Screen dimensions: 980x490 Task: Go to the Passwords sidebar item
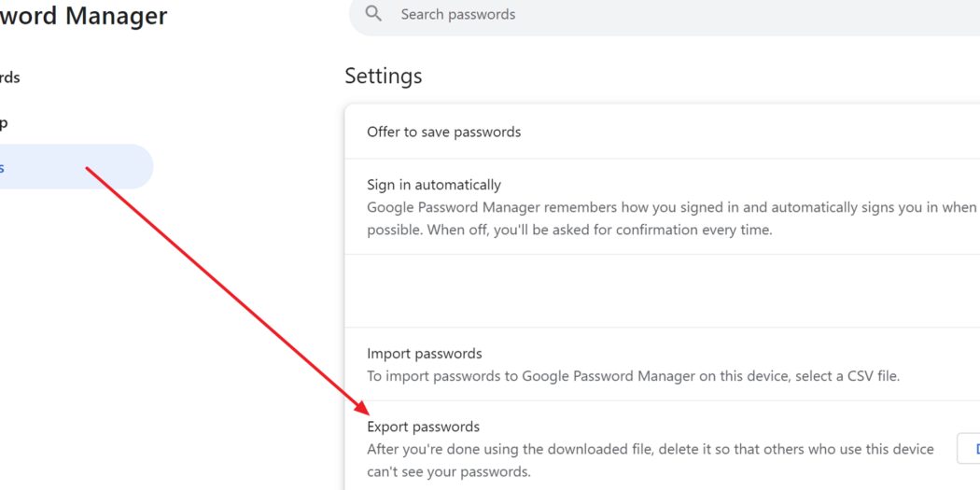coord(9,77)
